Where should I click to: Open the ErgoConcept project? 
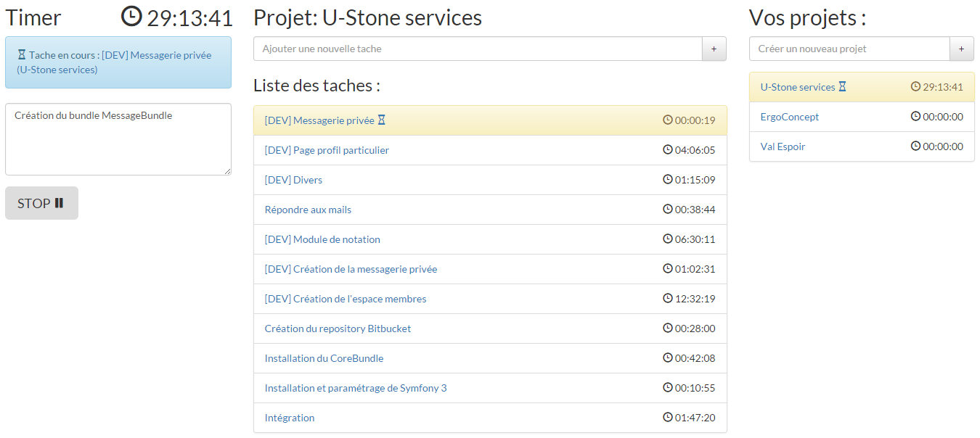coord(790,117)
